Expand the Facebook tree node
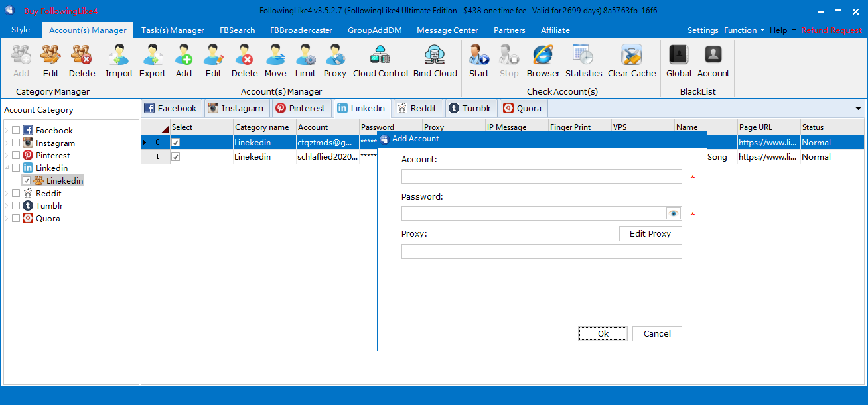The image size is (868, 405). tap(7, 131)
